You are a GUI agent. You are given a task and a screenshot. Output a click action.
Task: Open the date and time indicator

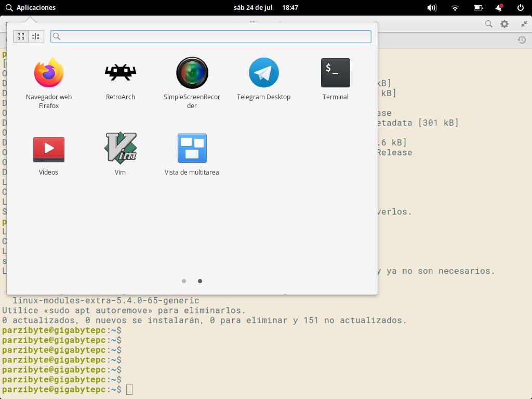[x=265, y=7]
